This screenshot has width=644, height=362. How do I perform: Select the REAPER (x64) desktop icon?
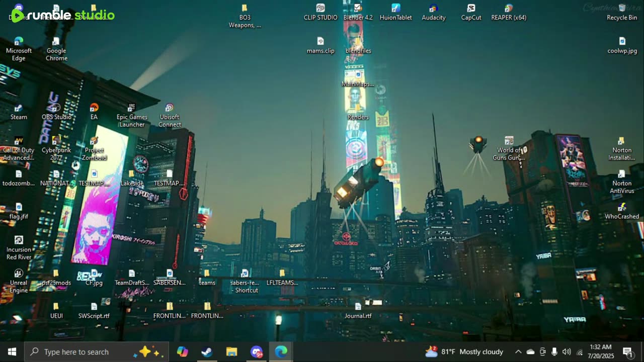pyautogui.click(x=509, y=12)
